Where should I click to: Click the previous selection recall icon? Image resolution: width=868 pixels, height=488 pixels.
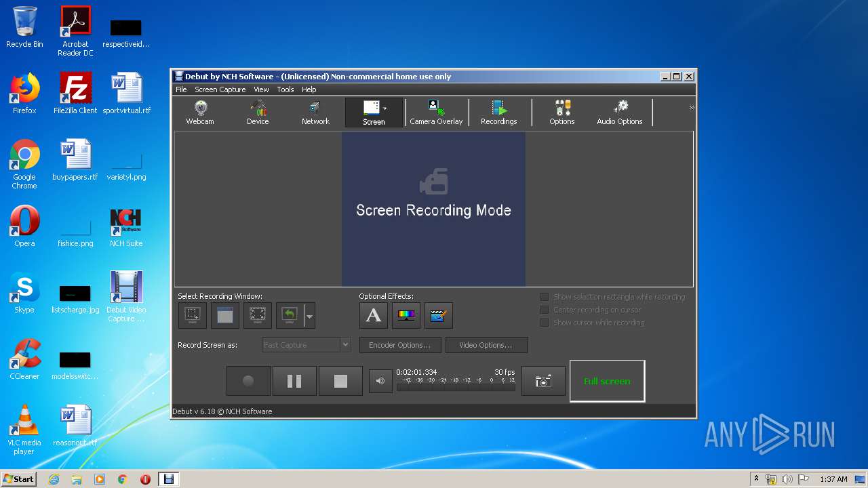pos(290,315)
